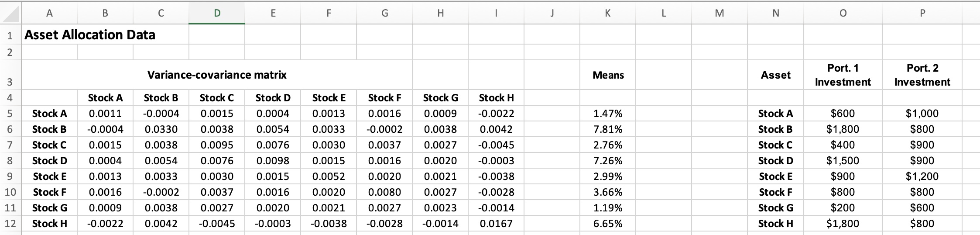Select covariance -0.0022 in Stock A row
Viewport: 980px width, 235px height.
point(496,114)
